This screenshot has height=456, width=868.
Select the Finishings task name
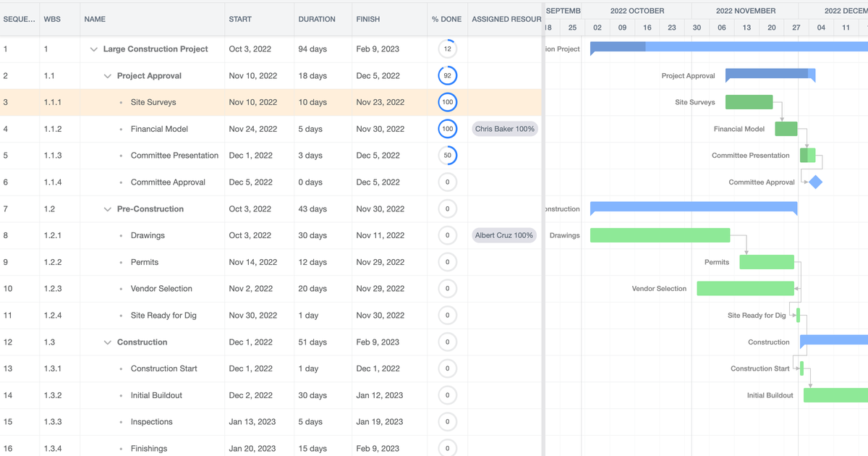pos(149,449)
